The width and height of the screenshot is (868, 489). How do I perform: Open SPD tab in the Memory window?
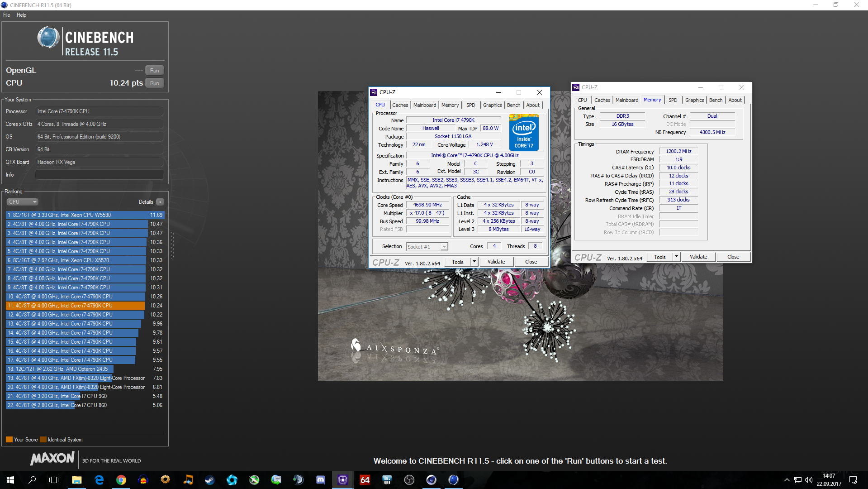[673, 100]
